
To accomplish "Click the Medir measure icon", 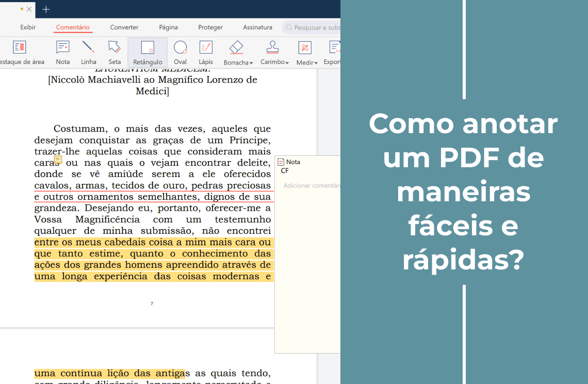I will (x=305, y=48).
